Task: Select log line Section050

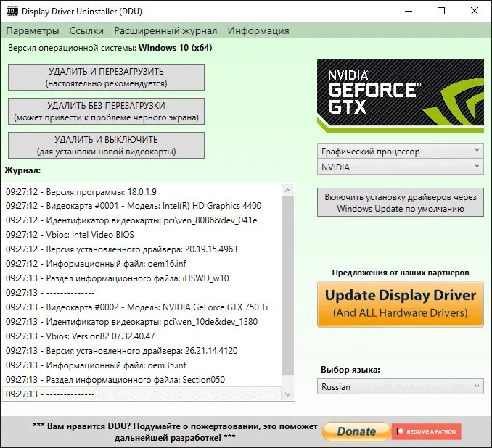Action: [142, 380]
